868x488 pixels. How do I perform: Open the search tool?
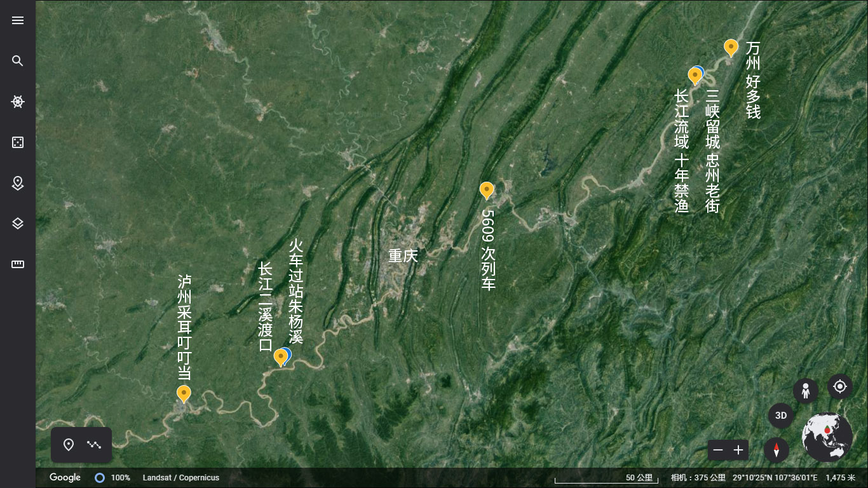(18, 61)
